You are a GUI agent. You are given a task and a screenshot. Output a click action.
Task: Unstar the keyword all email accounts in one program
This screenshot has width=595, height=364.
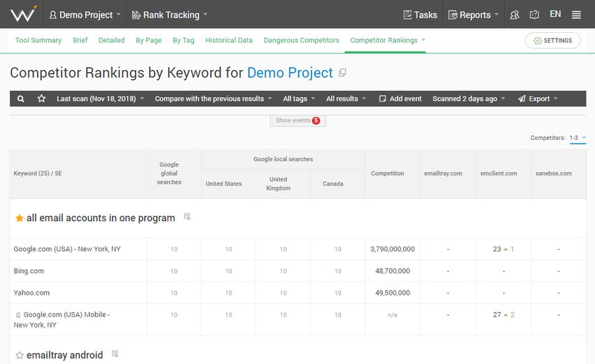pyautogui.click(x=20, y=218)
